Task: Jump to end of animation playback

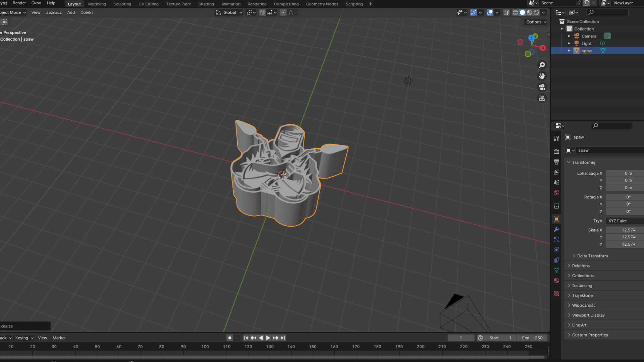Action: pos(283,338)
